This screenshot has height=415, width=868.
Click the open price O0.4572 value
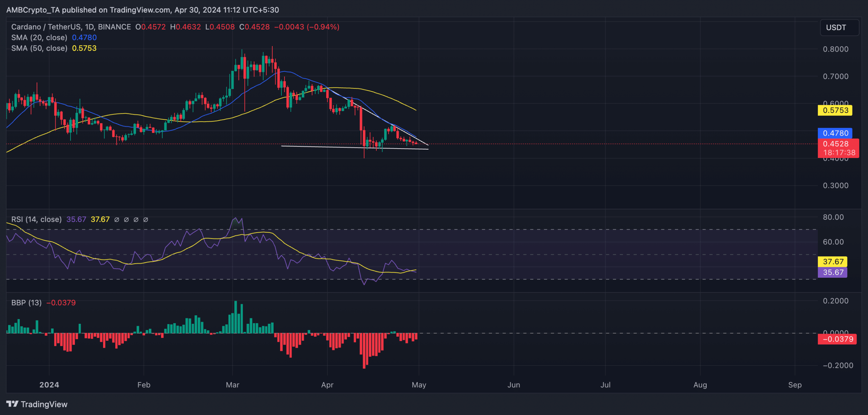(151, 27)
